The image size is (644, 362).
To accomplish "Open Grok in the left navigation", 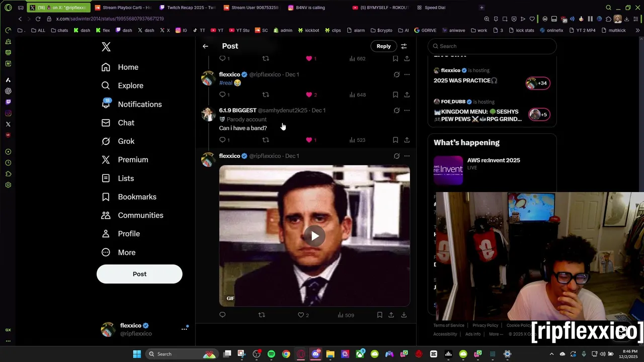I will pos(118,141).
